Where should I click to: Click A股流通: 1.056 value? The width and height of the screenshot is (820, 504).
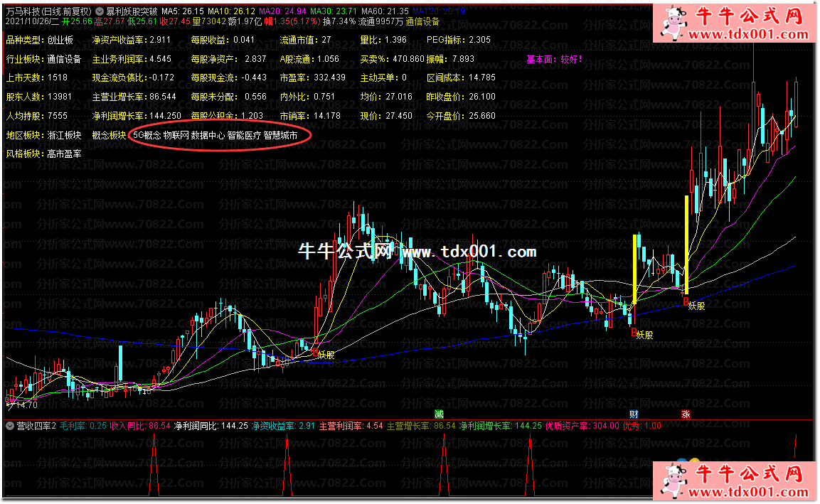(309, 60)
